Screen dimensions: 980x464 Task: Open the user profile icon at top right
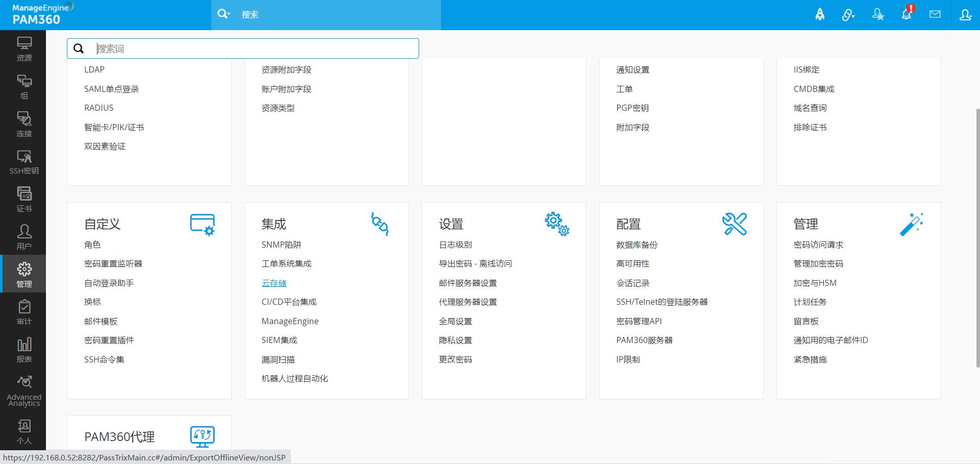965,14
